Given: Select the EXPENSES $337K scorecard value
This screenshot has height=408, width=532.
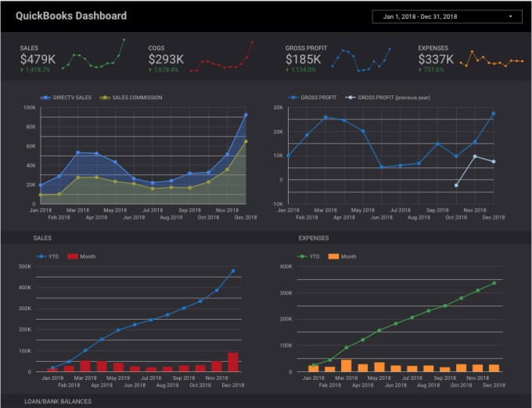Looking at the screenshot, I should [x=436, y=59].
